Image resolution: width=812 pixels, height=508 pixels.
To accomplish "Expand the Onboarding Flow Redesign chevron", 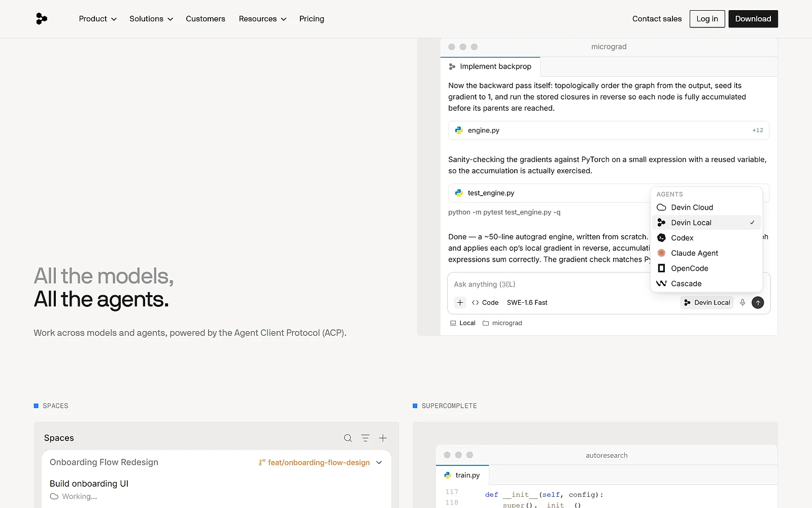I will [379, 462].
